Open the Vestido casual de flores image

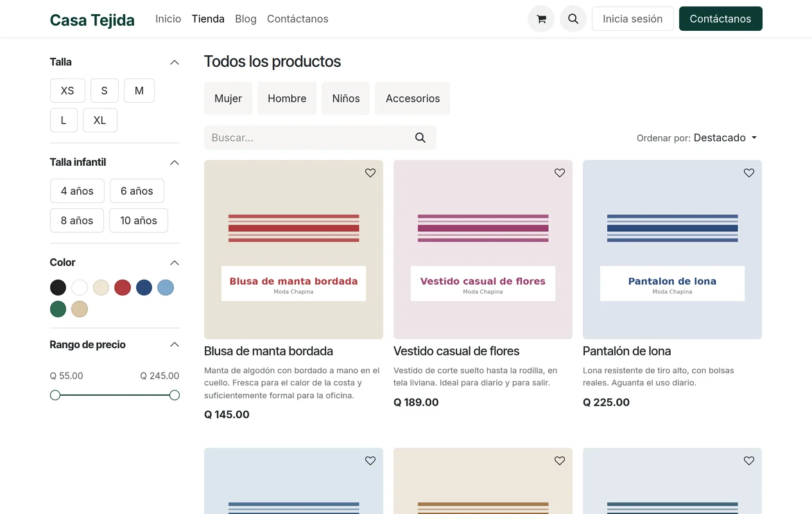483,249
